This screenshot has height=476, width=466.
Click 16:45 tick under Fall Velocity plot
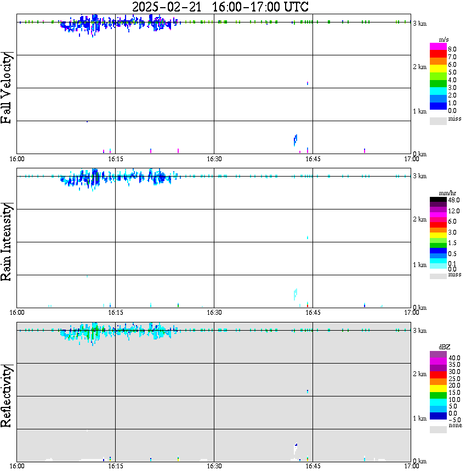313,159
